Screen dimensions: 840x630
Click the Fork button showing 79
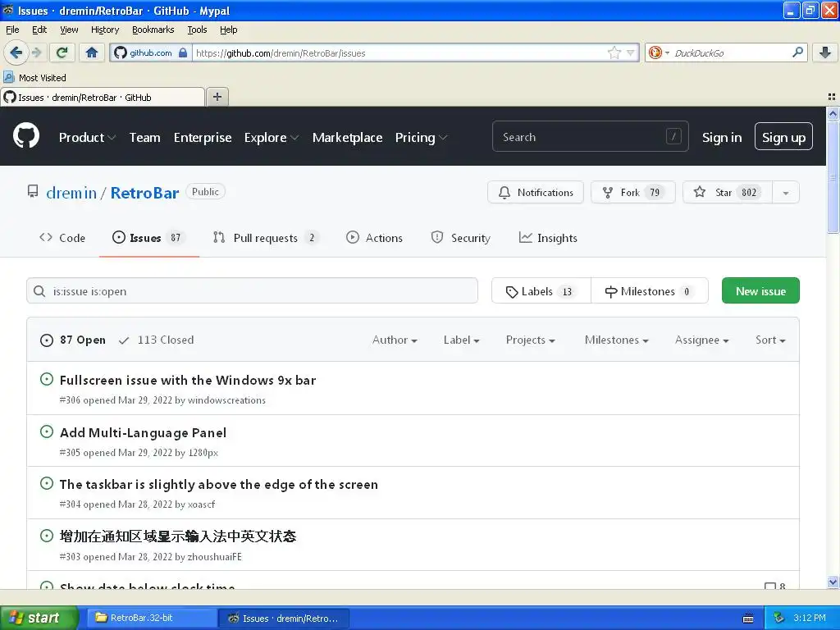click(x=632, y=192)
